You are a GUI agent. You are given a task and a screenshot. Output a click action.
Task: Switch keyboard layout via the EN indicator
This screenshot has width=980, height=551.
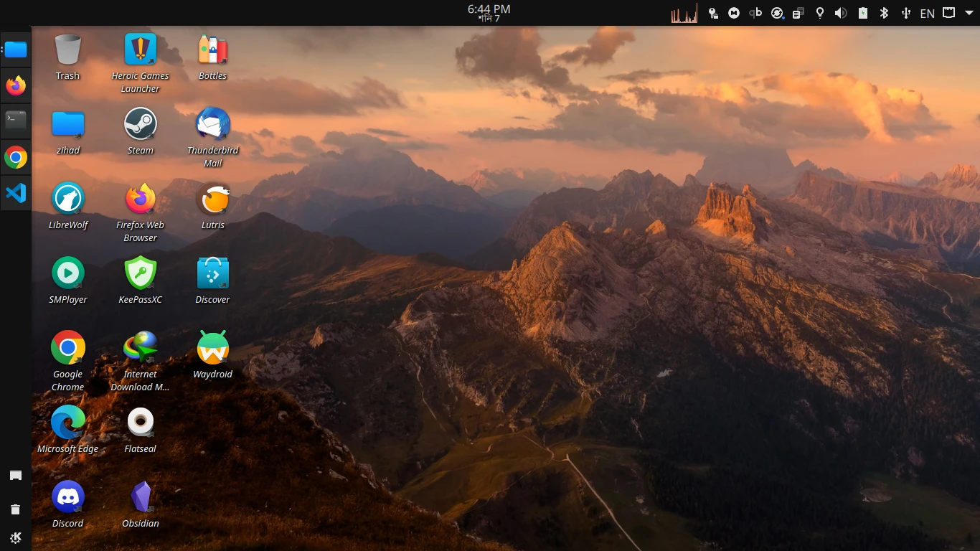click(927, 12)
